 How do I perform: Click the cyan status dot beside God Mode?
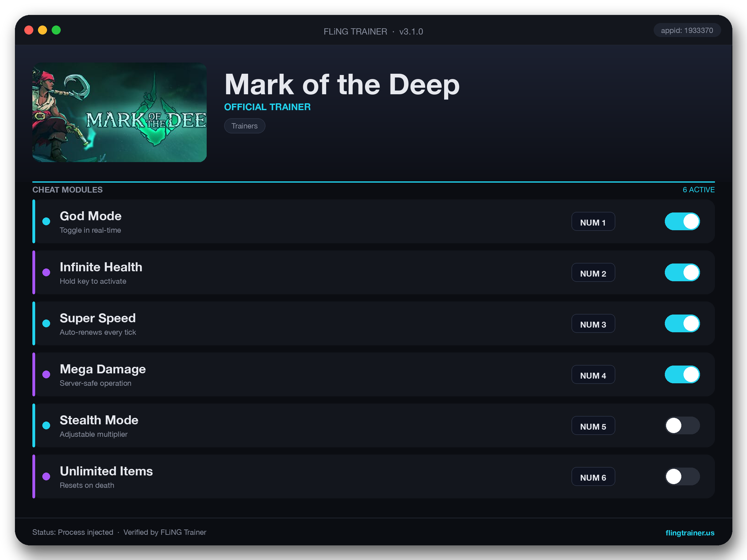46,222
